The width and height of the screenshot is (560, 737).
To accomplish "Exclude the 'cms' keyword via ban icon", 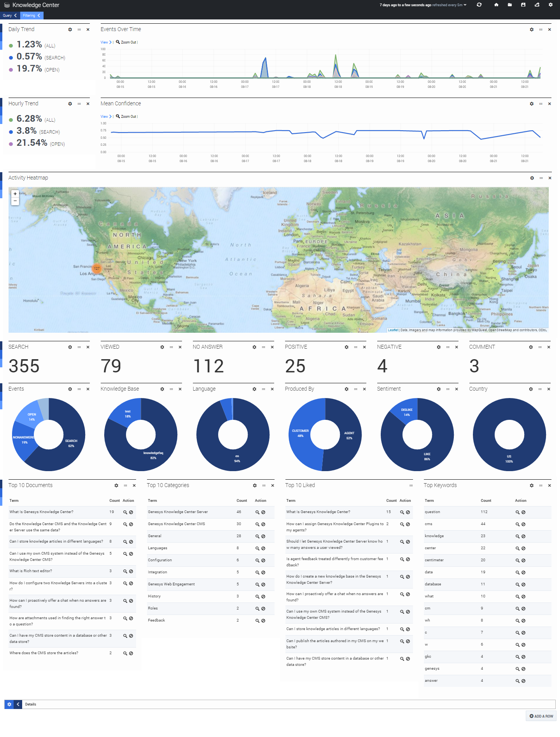I will [523, 524].
